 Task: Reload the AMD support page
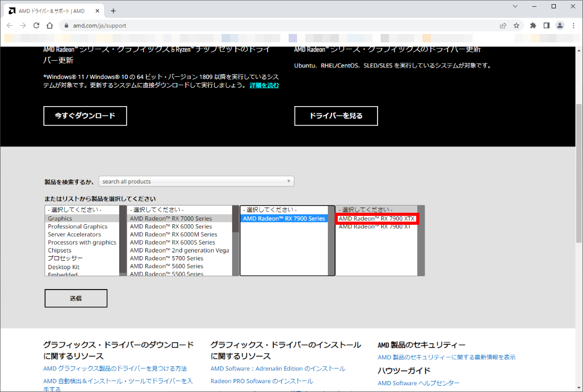point(37,26)
